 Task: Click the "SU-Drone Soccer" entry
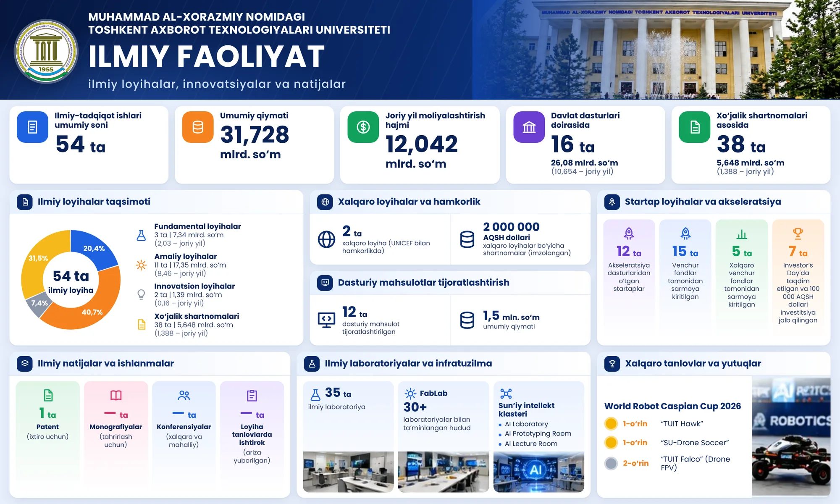(695, 443)
